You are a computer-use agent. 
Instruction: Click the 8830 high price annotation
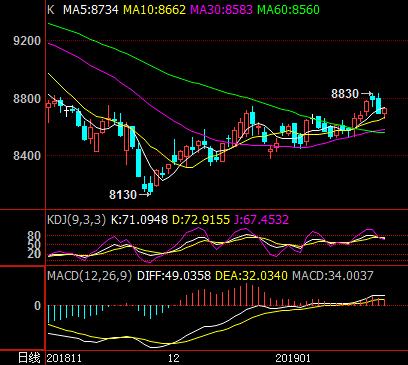point(345,94)
